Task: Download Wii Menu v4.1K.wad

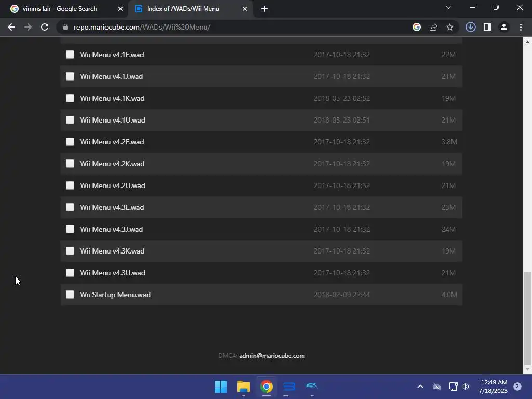Action: tap(112, 98)
